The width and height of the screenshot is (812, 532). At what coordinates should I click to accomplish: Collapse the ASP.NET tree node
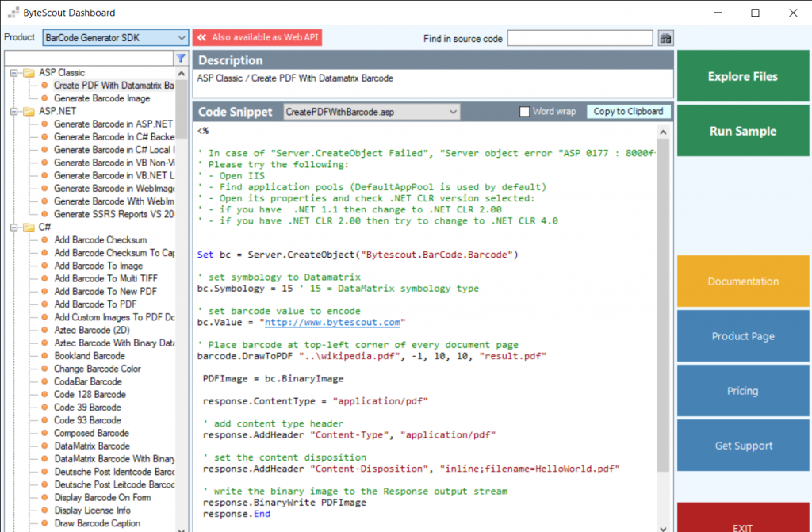coord(14,111)
